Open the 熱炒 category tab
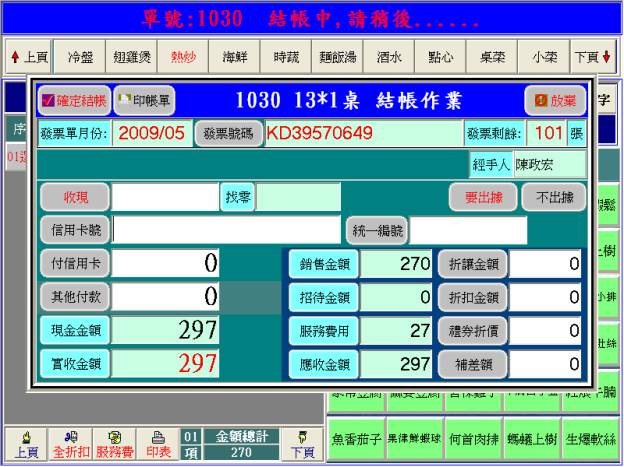624x467 pixels. [x=184, y=57]
